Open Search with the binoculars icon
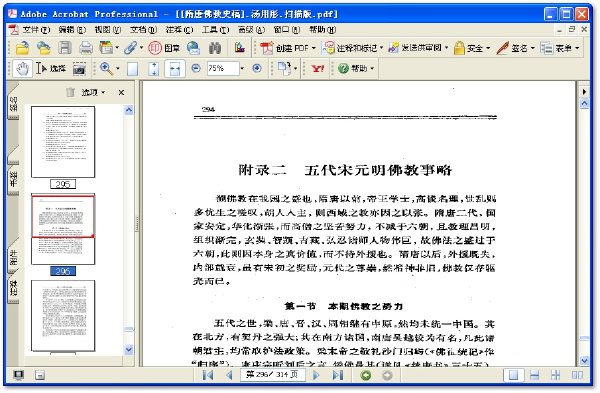Image resolution: width=600 pixels, height=393 pixels. pos(215,48)
